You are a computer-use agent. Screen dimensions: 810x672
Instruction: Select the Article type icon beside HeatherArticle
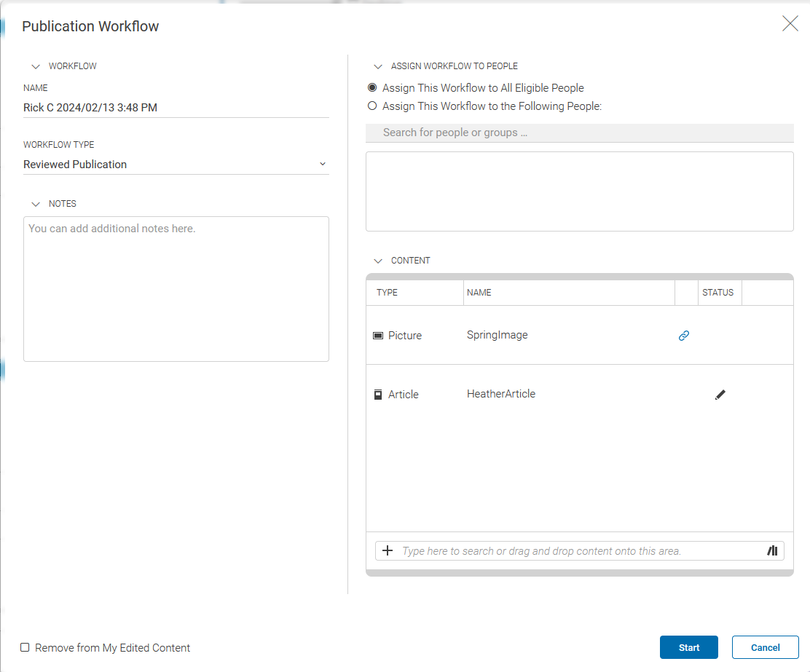point(378,394)
